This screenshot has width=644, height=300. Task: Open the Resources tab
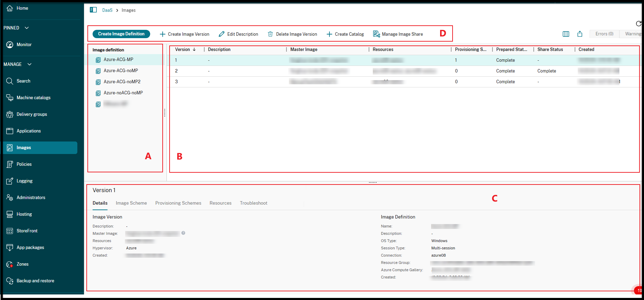pyautogui.click(x=221, y=203)
